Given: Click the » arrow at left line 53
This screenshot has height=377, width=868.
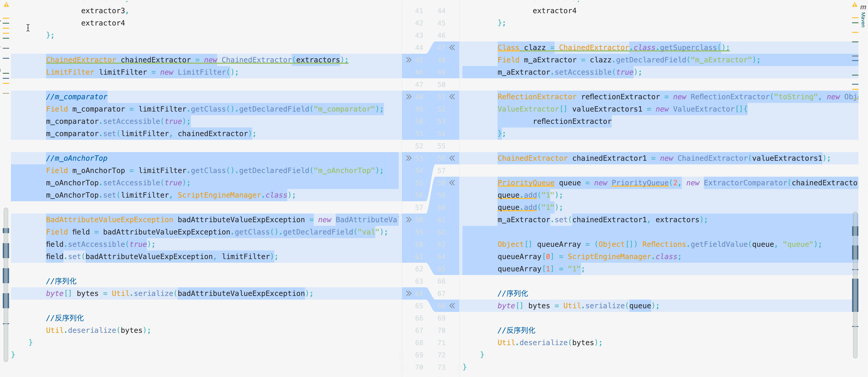Looking at the screenshot, I should [x=409, y=158].
